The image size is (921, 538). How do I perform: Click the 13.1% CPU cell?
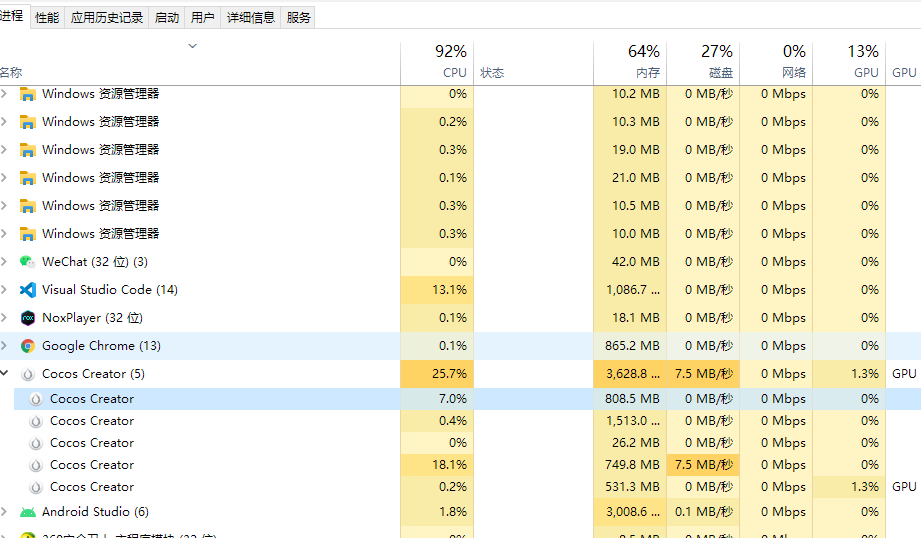[437, 290]
